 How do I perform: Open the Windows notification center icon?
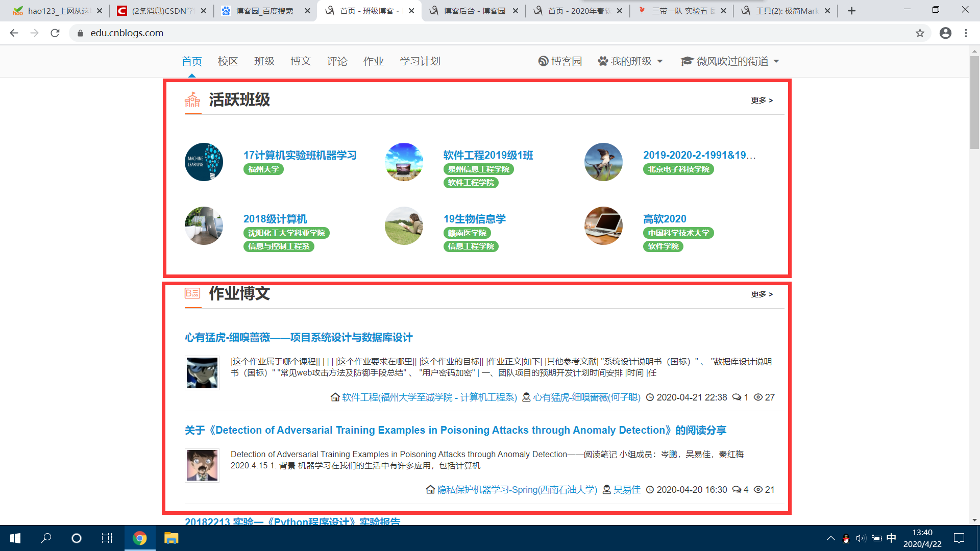point(959,538)
